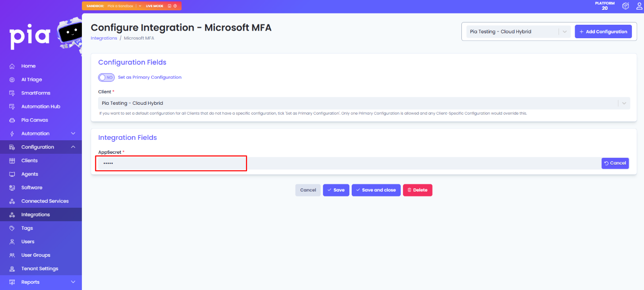Collapse the Configuration sidebar section
Screen dimensions: 644x290
coord(73,147)
